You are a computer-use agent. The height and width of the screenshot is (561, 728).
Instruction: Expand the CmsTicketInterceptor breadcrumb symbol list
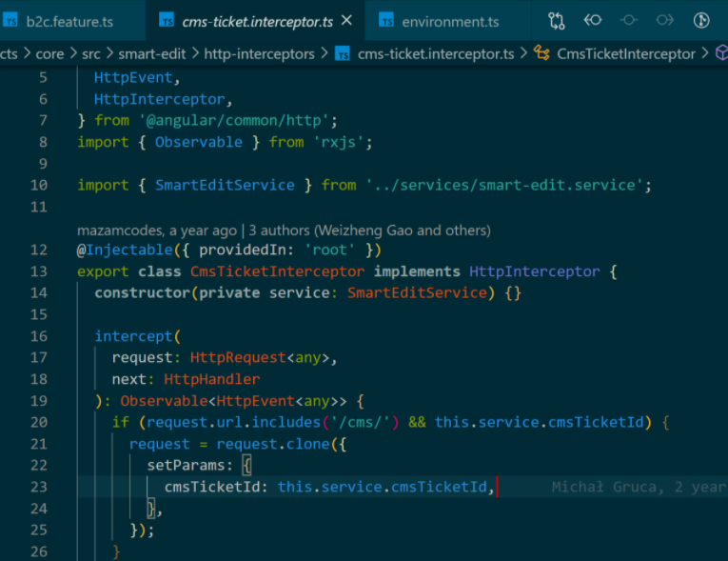[x=626, y=54]
